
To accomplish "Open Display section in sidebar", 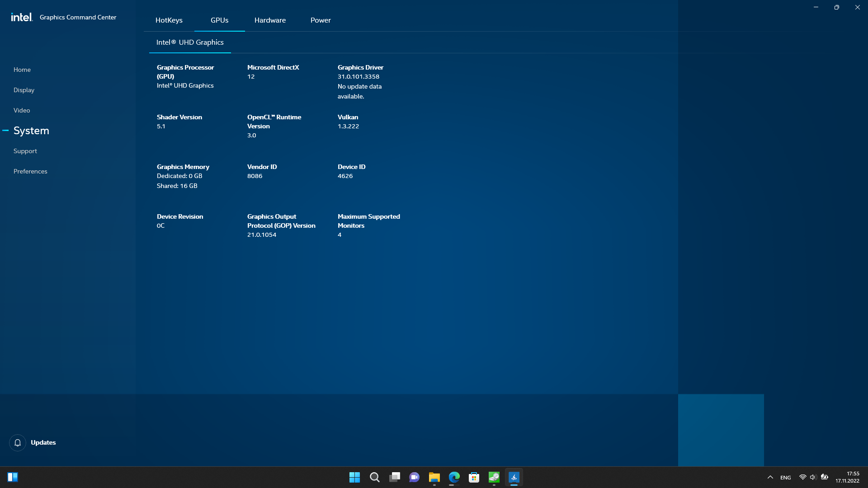I will 24,90.
